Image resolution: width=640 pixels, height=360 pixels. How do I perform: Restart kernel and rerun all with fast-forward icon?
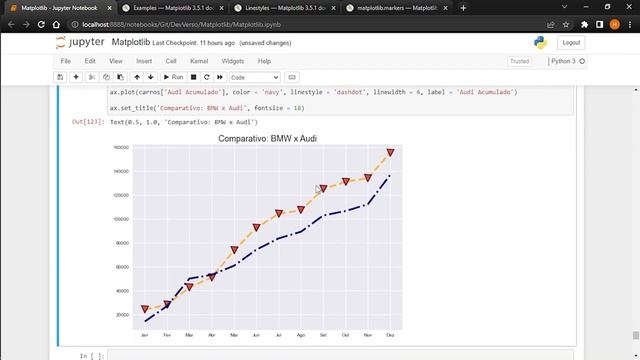tap(220, 77)
